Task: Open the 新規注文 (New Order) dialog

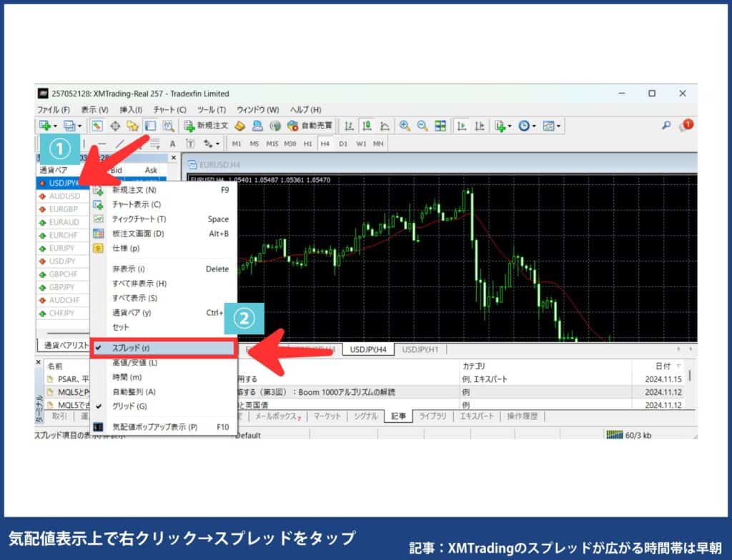Action: (x=207, y=126)
